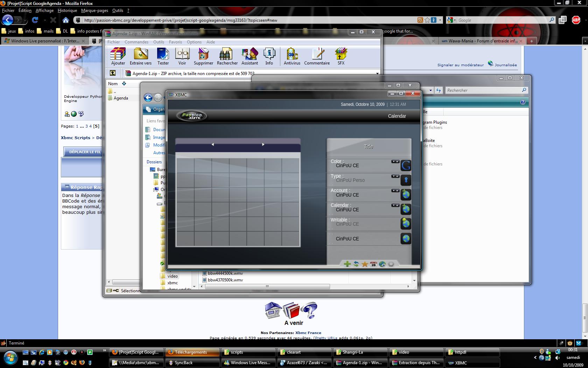
Task: Click the calendar 28 icon in XBMC
Action: [x=373, y=264]
